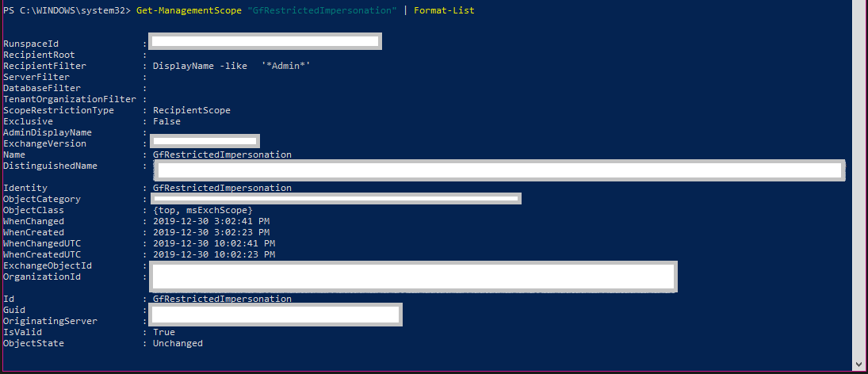Click the {top, msExchScope} value
This screenshot has height=374, width=868.
[x=203, y=210]
